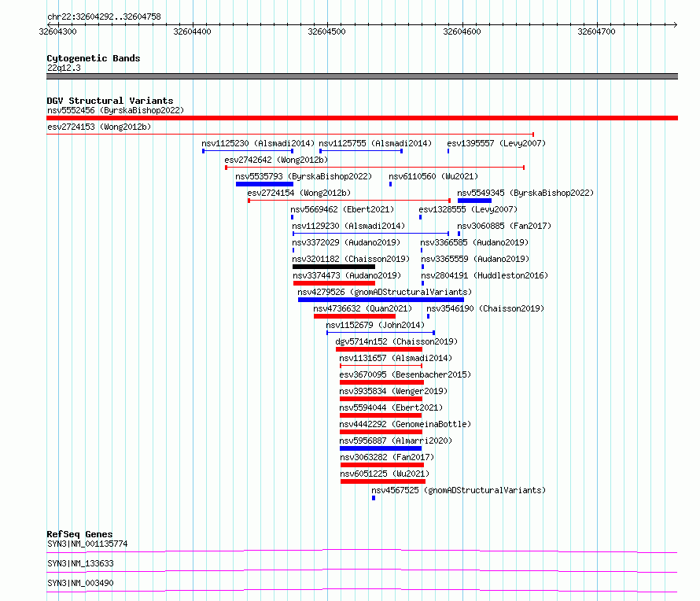
Task: Click nsv3935834 (Wenger2019) label
Action: [x=393, y=391]
